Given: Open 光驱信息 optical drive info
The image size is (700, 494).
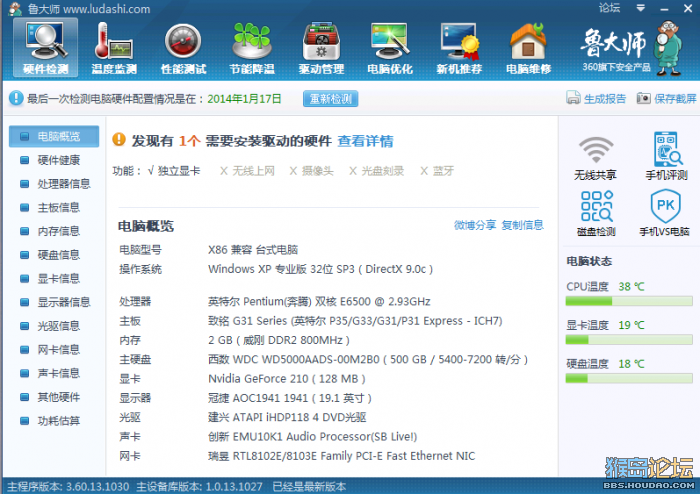Looking at the screenshot, I should [x=58, y=326].
